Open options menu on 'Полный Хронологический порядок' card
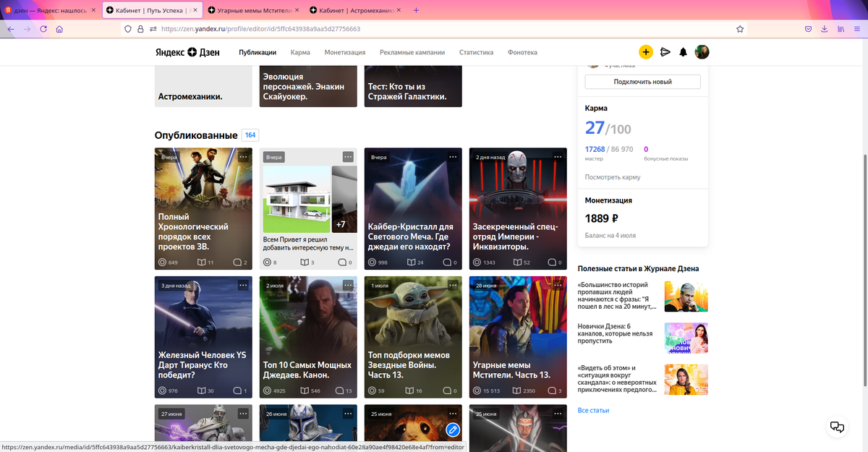Screen dimensions: 868x452 [243, 157]
